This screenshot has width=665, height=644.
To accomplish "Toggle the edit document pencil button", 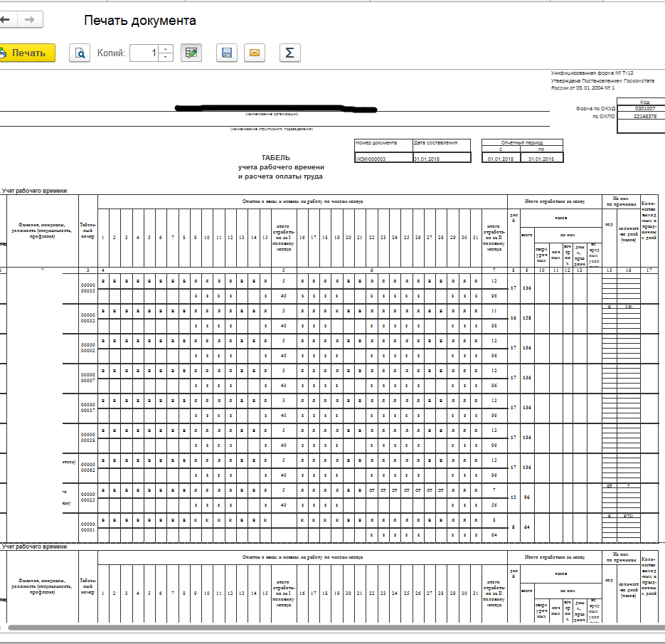I will [x=191, y=53].
